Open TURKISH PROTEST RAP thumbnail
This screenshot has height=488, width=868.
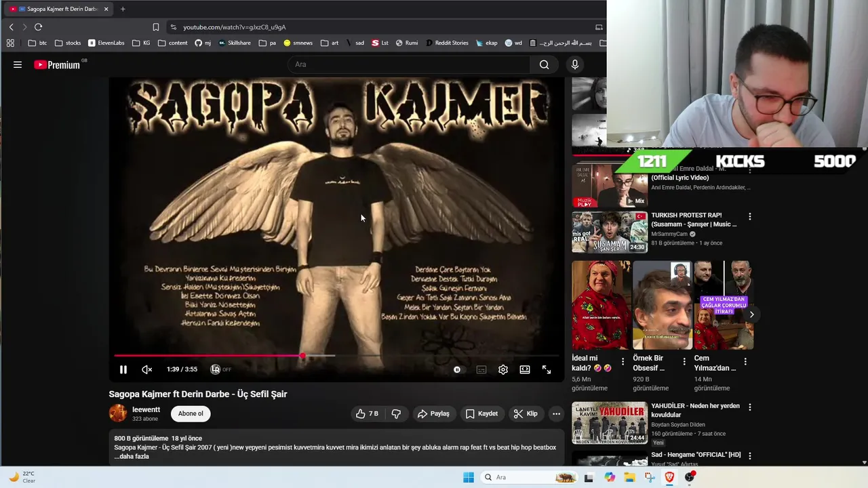pos(610,232)
